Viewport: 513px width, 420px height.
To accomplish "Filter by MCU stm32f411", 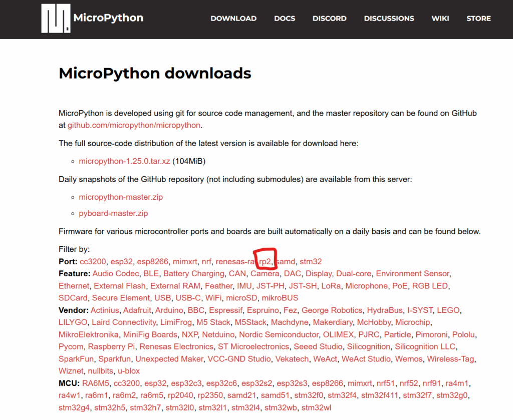I will [x=380, y=395].
